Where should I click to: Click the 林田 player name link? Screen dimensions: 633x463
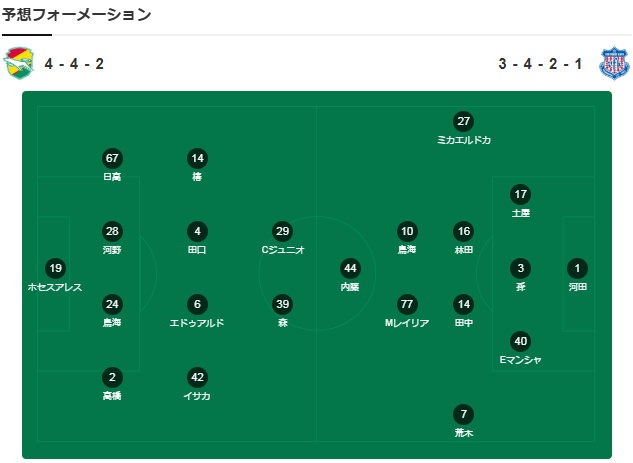point(463,250)
